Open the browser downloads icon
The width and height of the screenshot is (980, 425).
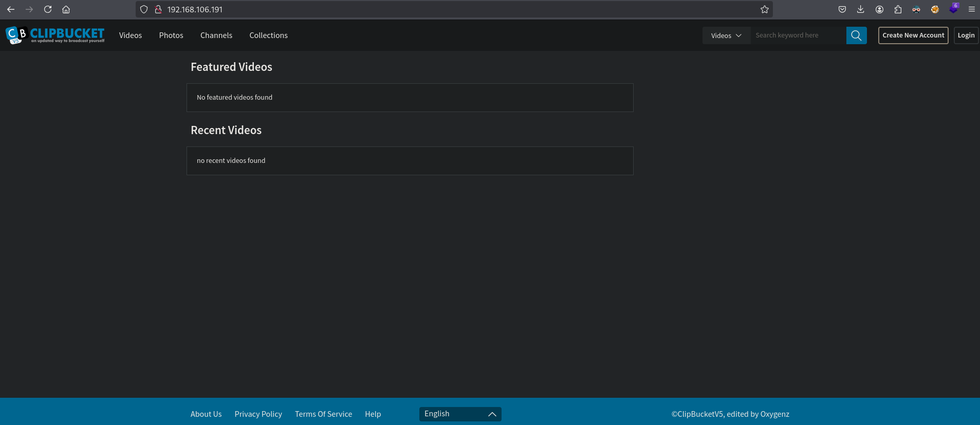pyautogui.click(x=861, y=9)
